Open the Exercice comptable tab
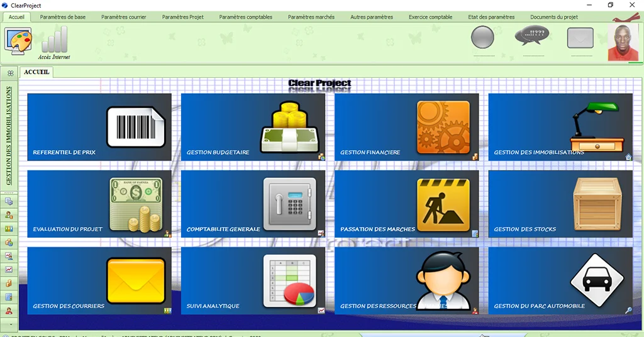The width and height of the screenshot is (644, 337). coord(430,17)
